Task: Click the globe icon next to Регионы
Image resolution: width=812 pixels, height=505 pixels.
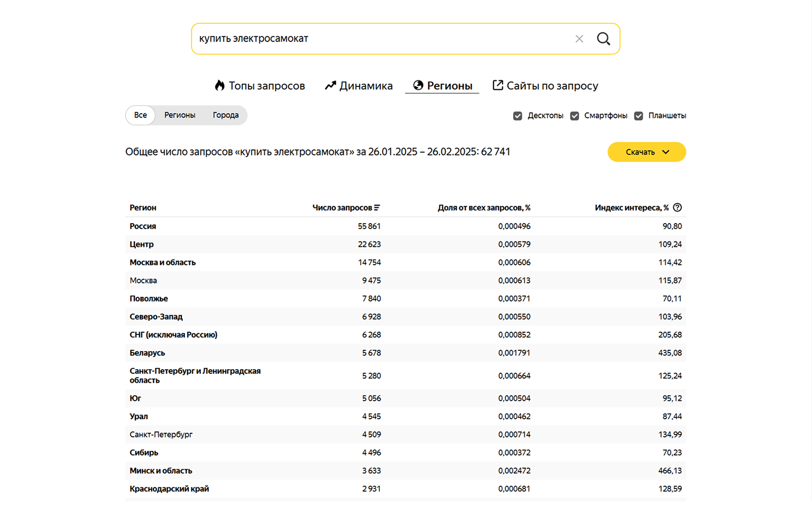Action: (418, 85)
